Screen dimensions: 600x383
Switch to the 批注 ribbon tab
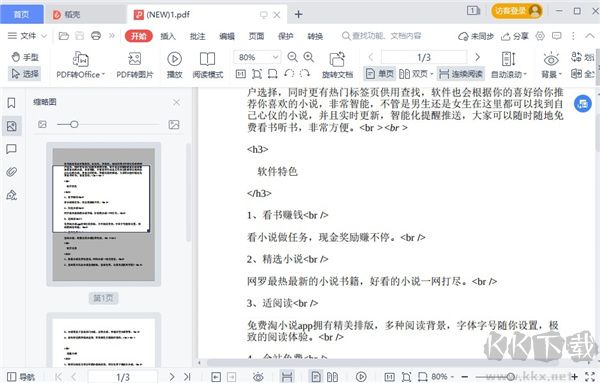[x=197, y=36]
